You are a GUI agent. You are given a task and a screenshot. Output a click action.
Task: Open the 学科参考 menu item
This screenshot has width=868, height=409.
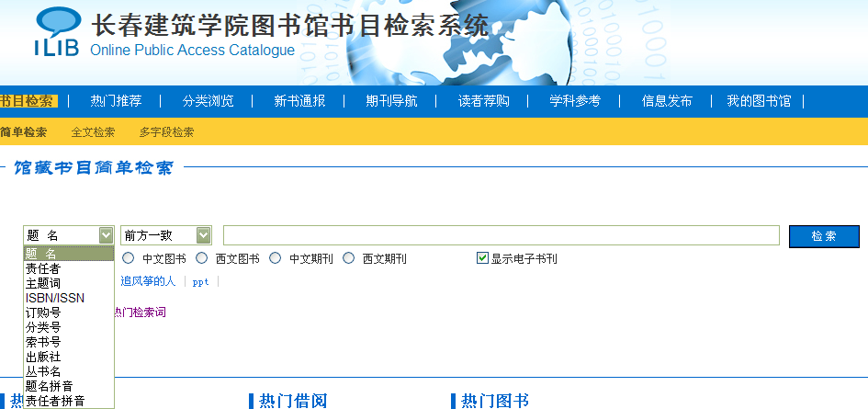(575, 101)
